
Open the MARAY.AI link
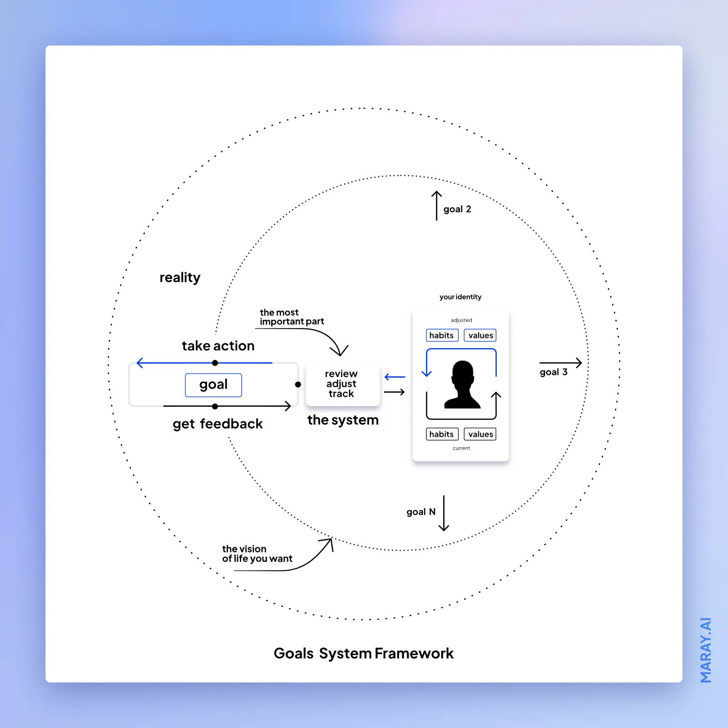705,651
